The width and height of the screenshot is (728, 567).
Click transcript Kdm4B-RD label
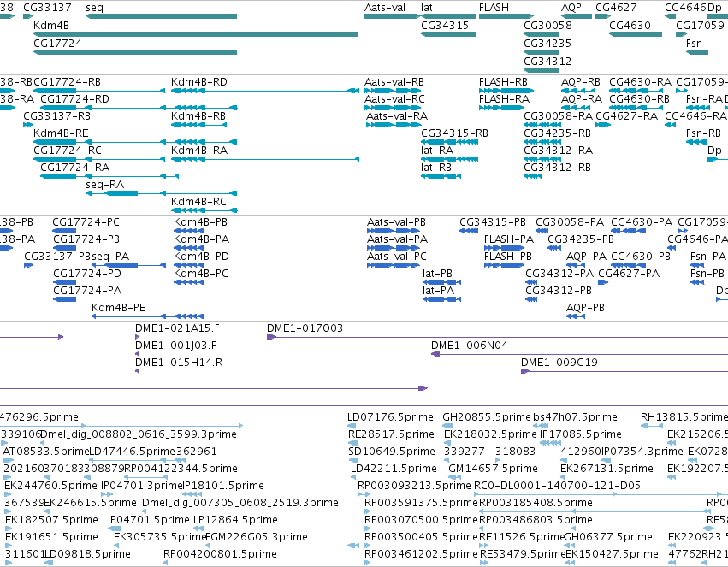point(199,82)
